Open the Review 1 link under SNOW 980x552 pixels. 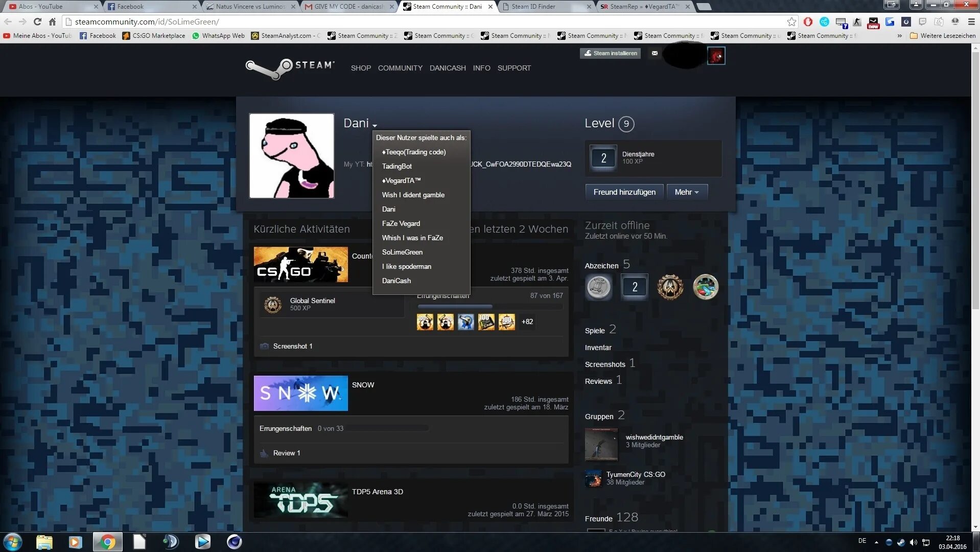287,453
